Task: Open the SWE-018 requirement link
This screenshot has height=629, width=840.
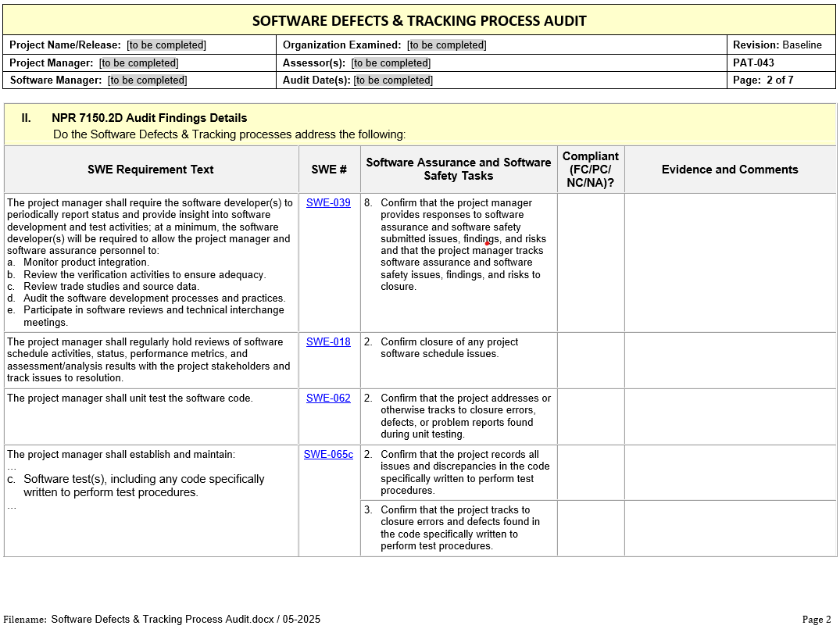Action: pos(328,342)
